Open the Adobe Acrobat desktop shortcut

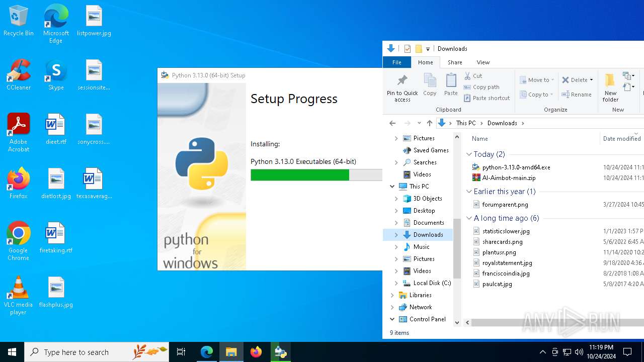tap(19, 133)
